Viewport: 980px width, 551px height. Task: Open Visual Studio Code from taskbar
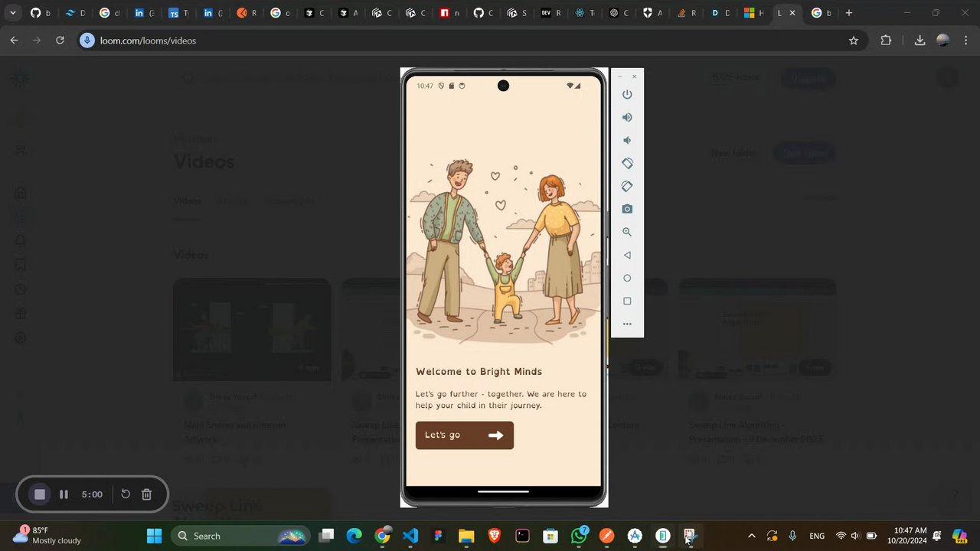tap(410, 536)
